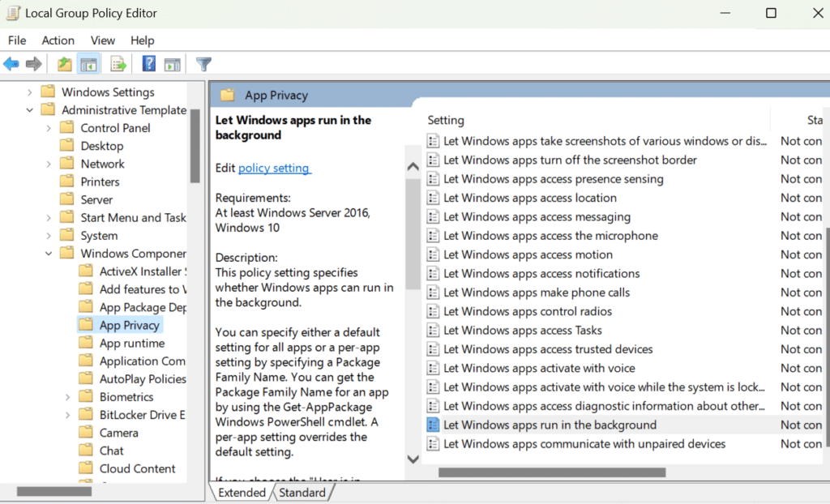The height and width of the screenshot is (504, 830).
Task: Click the Desktop folder icon in tree
Action: (66, 146)
